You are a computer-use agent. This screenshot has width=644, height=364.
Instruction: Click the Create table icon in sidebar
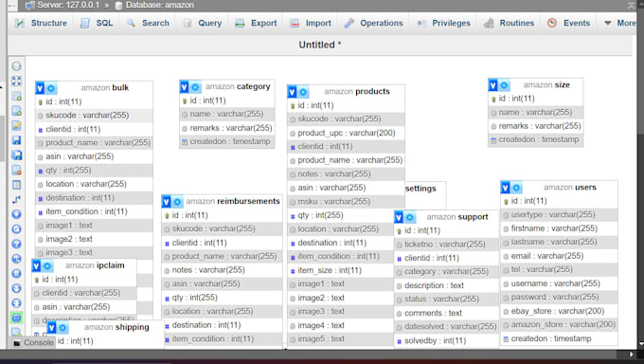pos(16,185)
